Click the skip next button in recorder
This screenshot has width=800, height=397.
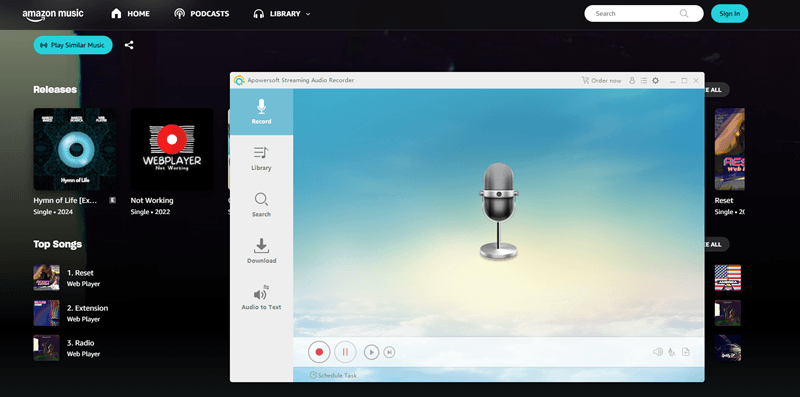tap(389, 352)
